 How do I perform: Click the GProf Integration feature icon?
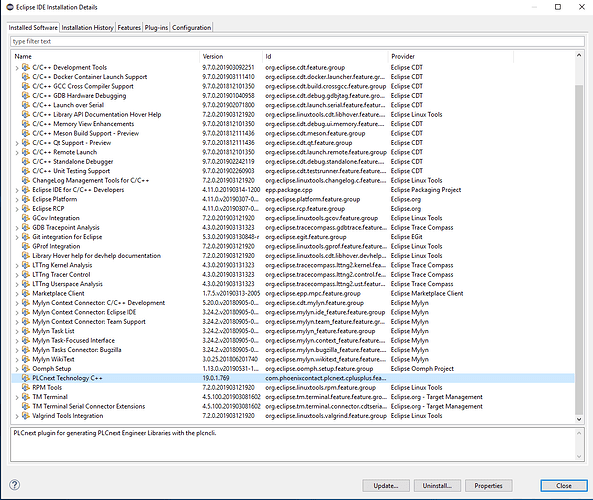pos(26,246)
